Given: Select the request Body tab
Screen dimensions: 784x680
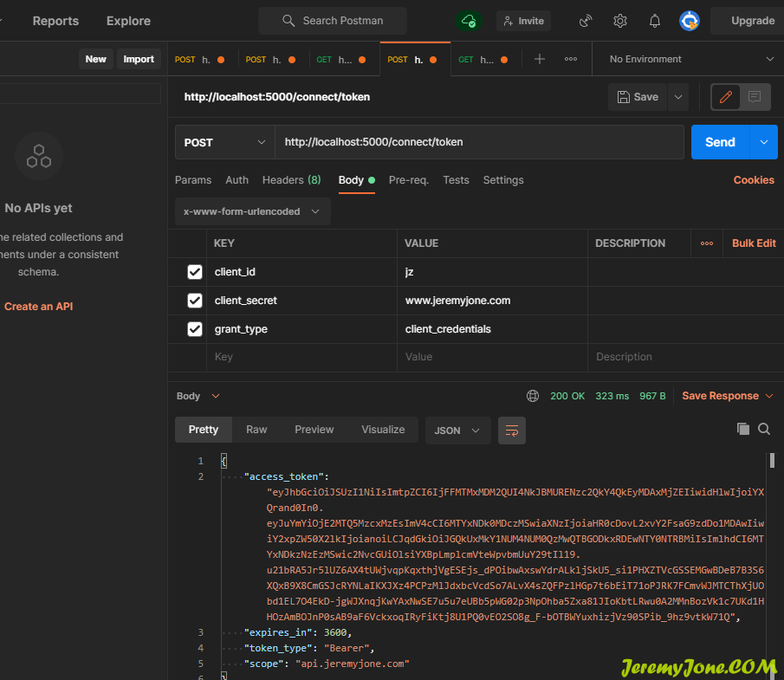Looking at the screenshot, I should 357,180.
